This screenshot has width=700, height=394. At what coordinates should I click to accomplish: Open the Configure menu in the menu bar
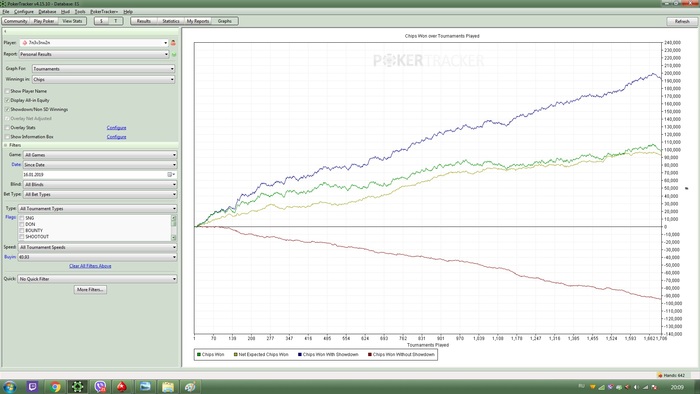click(x=24, y=12)
